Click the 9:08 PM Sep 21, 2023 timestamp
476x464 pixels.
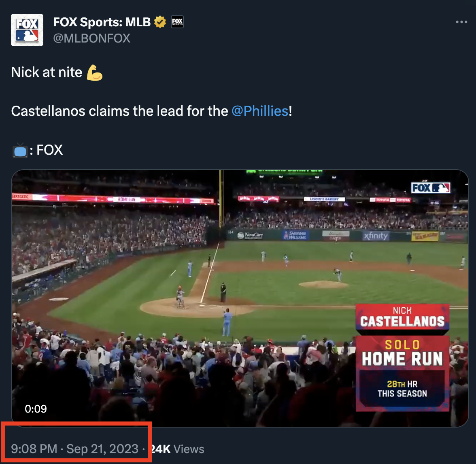coord(75,449)
